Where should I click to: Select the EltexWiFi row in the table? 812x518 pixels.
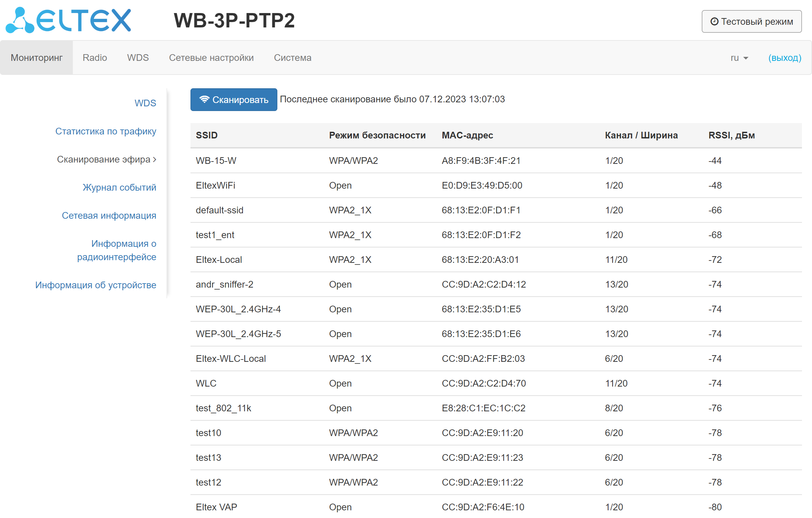coord(216,185)
